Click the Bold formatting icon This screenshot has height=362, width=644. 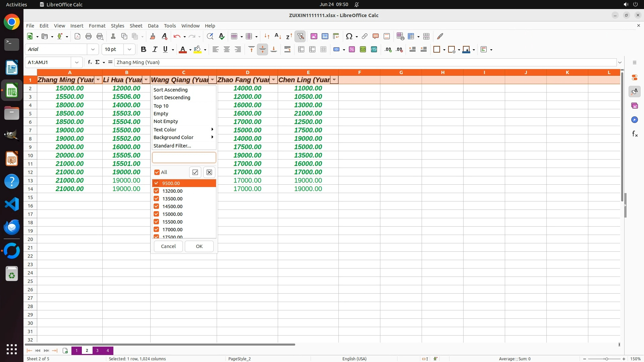click(144, 49)
